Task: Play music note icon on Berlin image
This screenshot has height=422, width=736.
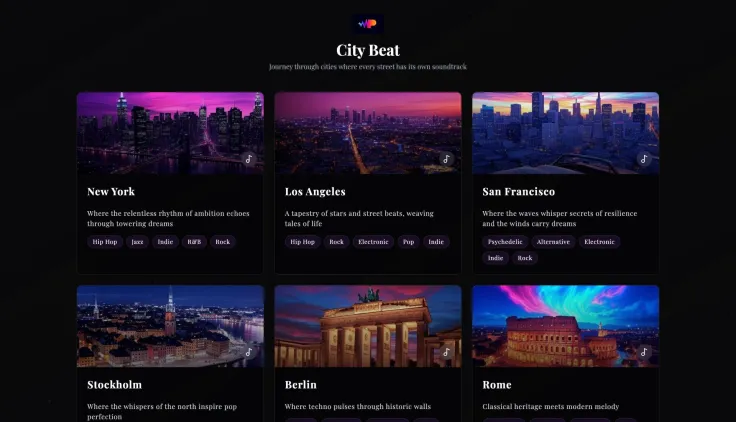Action: pos(447,352)
